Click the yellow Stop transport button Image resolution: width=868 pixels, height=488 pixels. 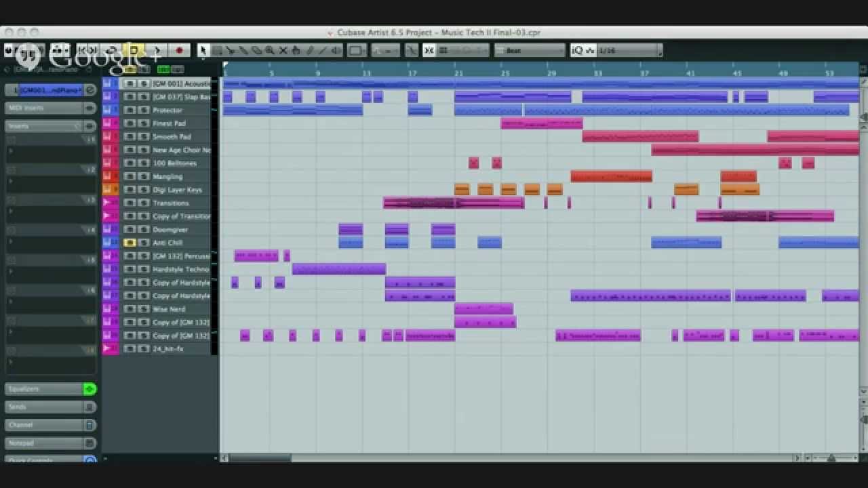pos(134,50)
